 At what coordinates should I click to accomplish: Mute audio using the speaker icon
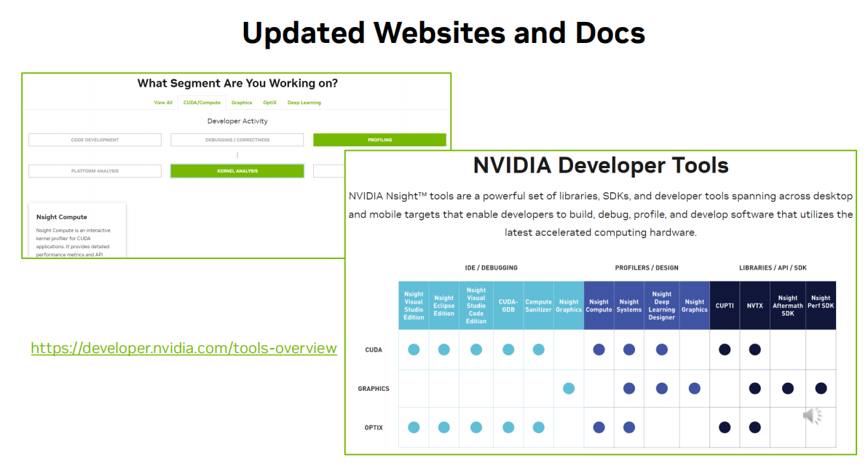tap(810, 415)
